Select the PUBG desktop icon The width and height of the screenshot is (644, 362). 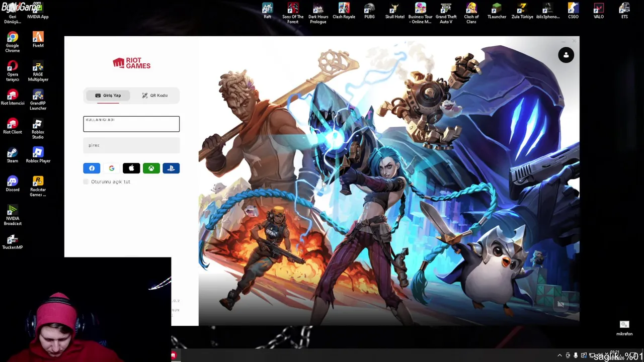(x=369, y=11)
